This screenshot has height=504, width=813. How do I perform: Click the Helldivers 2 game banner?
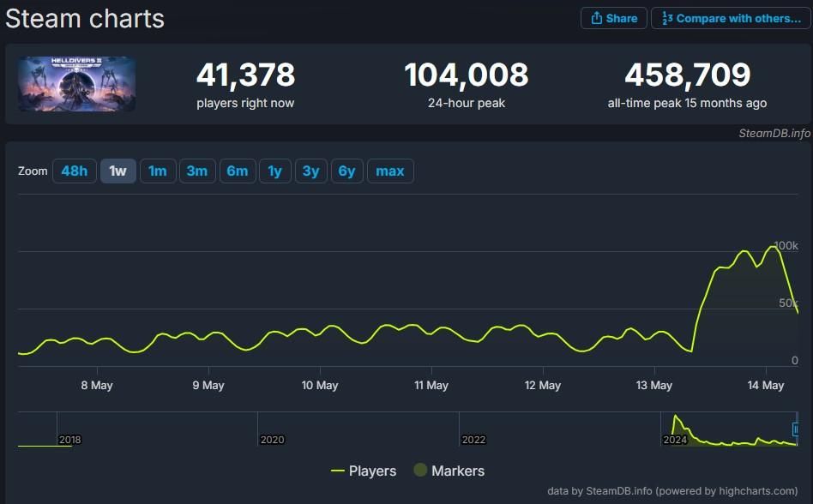tap(76, 84)
